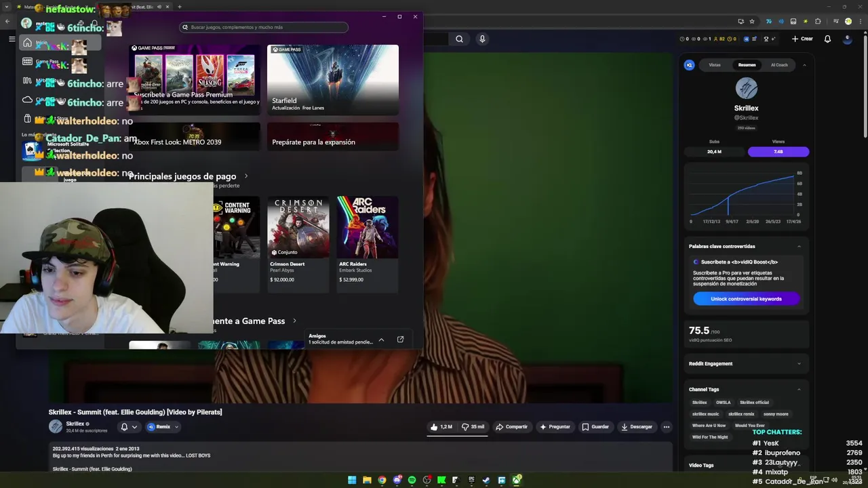Switch to the Resumen tab in vidIQ
The image size is (868, 488).
[747, 65]
